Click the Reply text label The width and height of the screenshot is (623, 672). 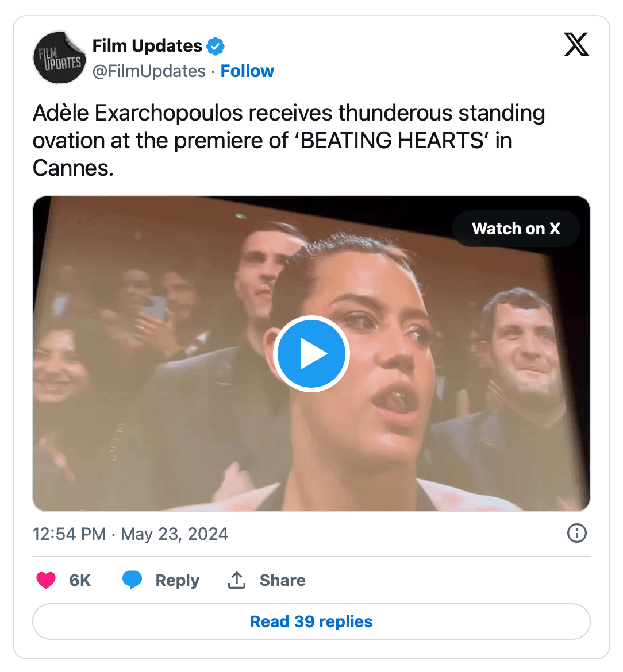[178, 580]
